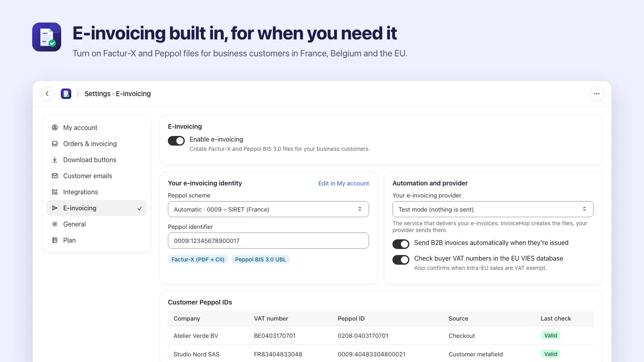
Task: Click Customer metafield source cell
Action: [476, 354]
